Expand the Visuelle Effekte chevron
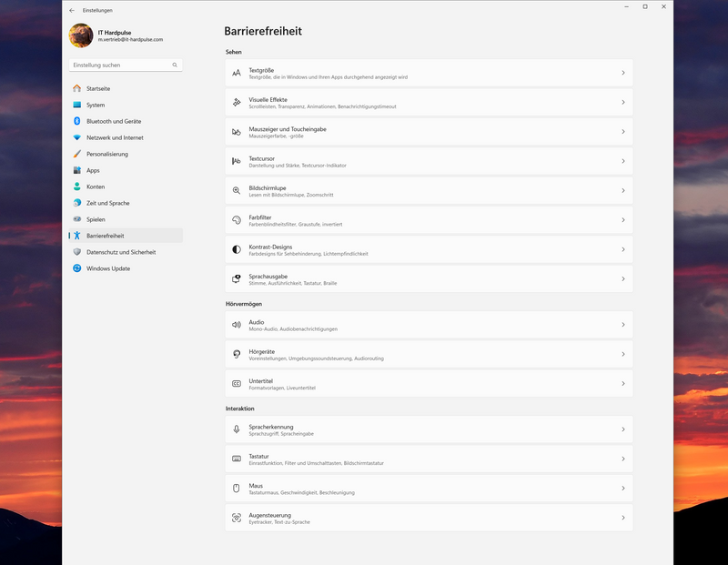The width and height of the screenshot is (728, 565). [623, 102]
